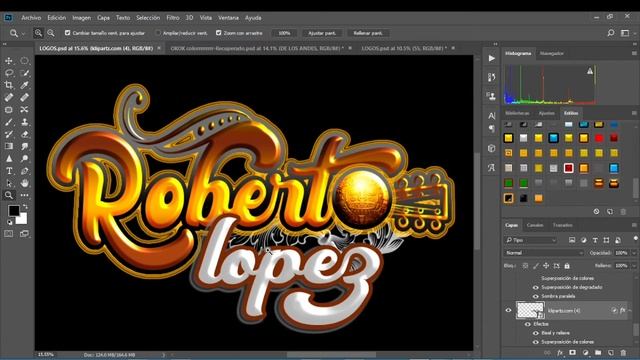Click histogram cached data warning triangle
The height and width of the screenshot is (360, 640).
pos(590,71)
